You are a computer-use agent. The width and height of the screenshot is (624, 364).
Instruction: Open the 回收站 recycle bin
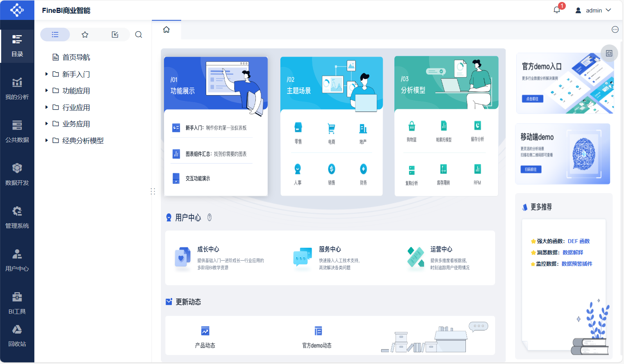click(x=17, y=336)
